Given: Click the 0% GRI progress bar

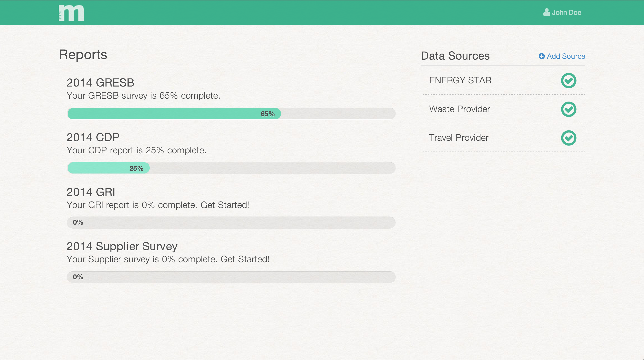Looking at the screenshot, I should click(x=231, y=222).
